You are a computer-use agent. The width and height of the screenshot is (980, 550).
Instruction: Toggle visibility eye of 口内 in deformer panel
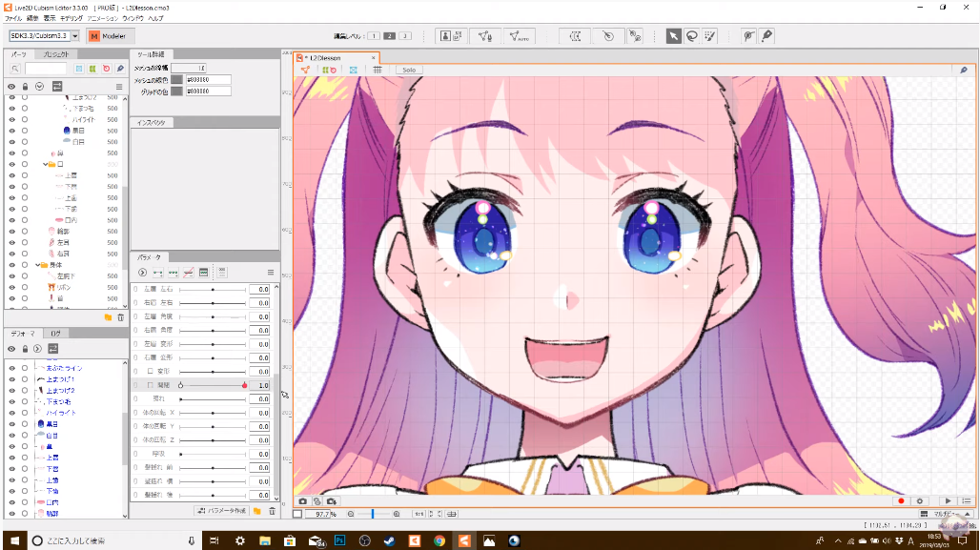point(11,502)
